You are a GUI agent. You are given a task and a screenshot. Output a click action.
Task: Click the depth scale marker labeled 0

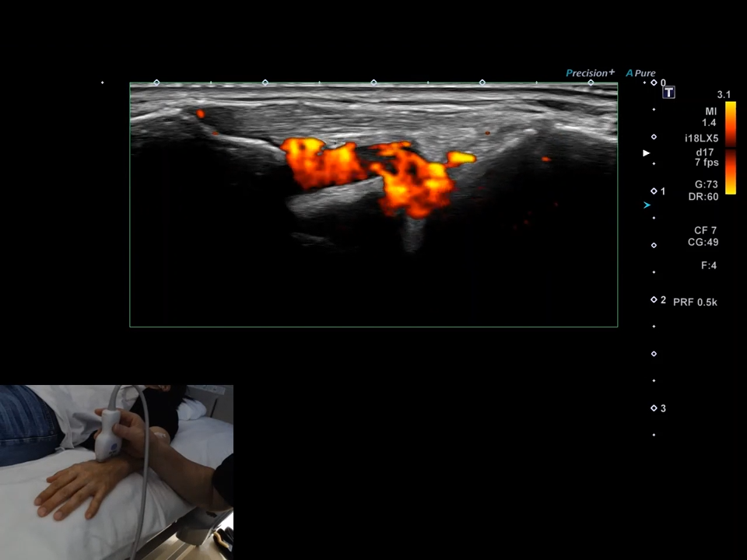click(658, 83)
